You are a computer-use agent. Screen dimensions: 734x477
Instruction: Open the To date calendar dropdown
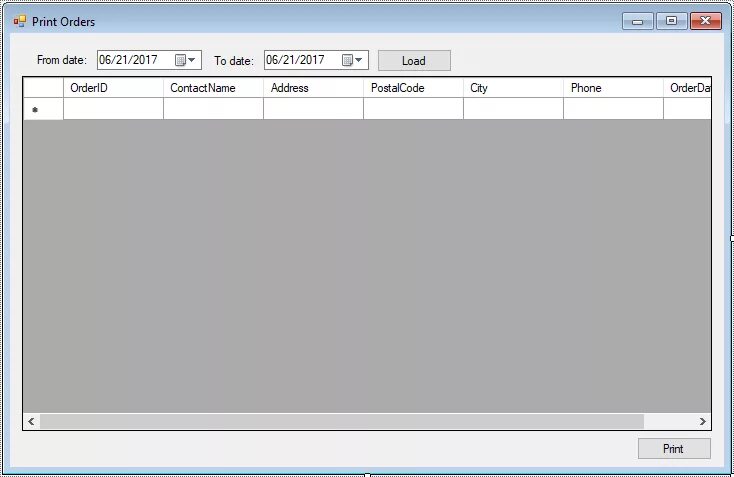click(x=352, y=60)
